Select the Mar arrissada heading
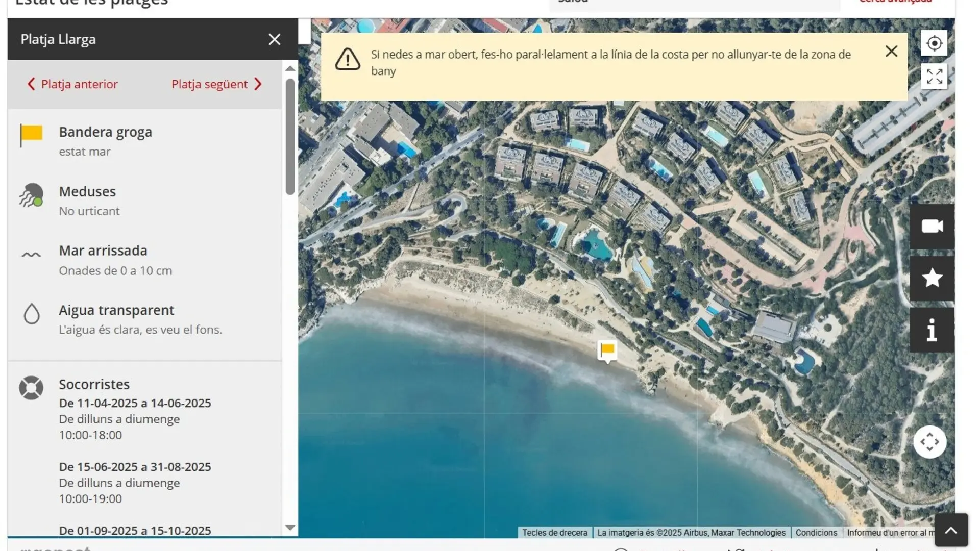The height and width of the screenshot is (551, 980). pyautogui.click(x=103, y=251)
